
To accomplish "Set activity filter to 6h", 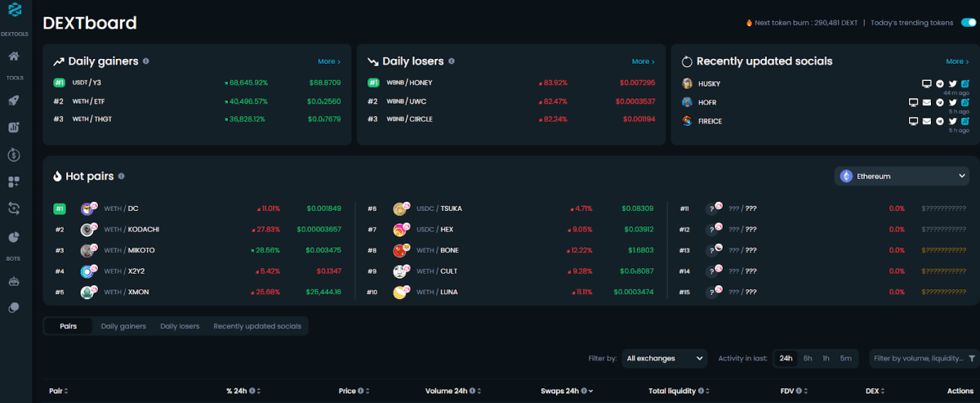I will coord(807,358).
